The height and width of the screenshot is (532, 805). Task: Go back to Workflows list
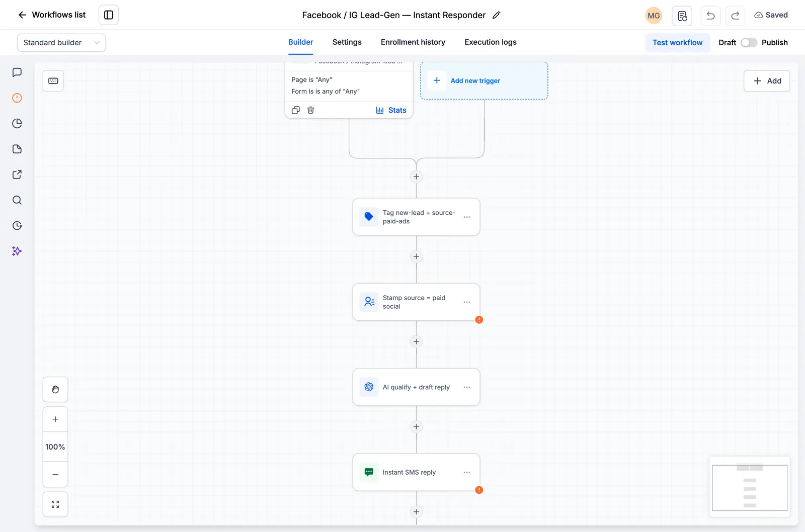51,15
